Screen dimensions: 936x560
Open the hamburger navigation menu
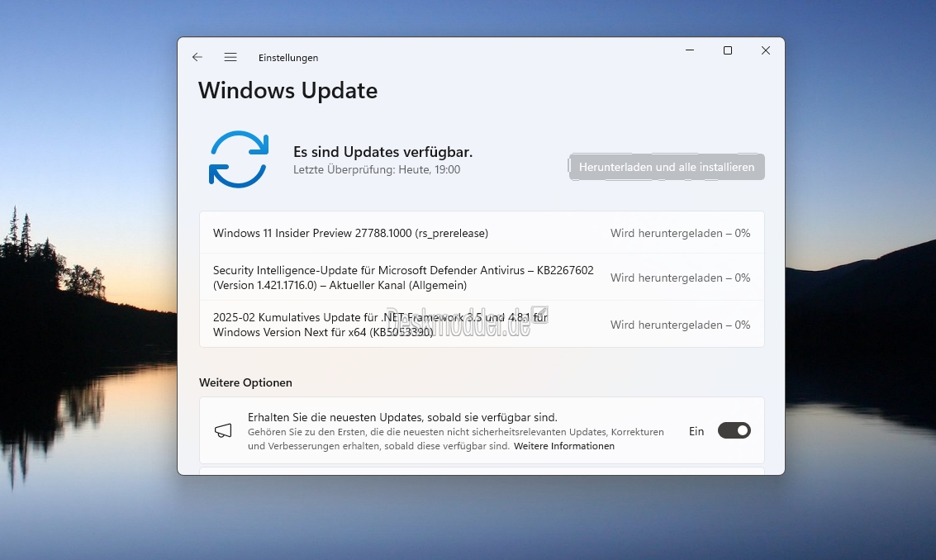coord(230,57)
